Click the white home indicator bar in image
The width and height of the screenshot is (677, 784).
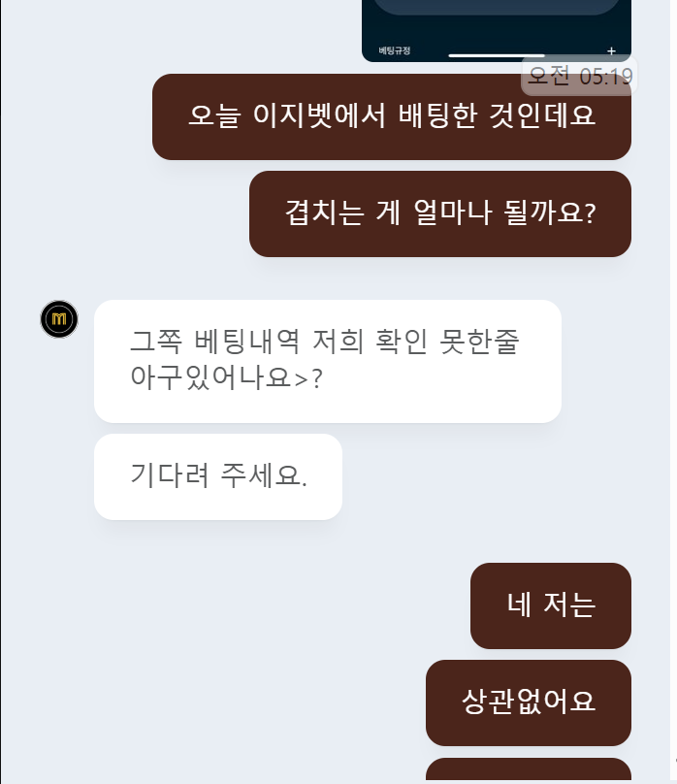[497, 55]
